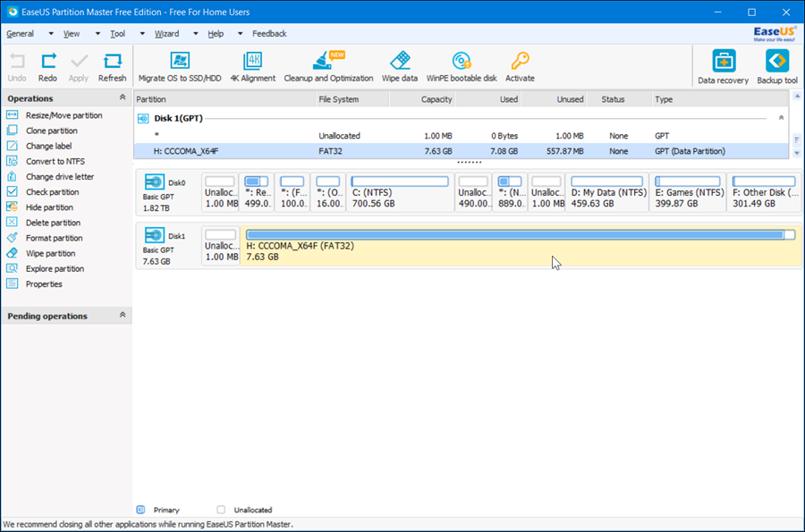Select the Unallocated 1.00 MB table row
Viewport: 805px width, 532px height.
461,136
